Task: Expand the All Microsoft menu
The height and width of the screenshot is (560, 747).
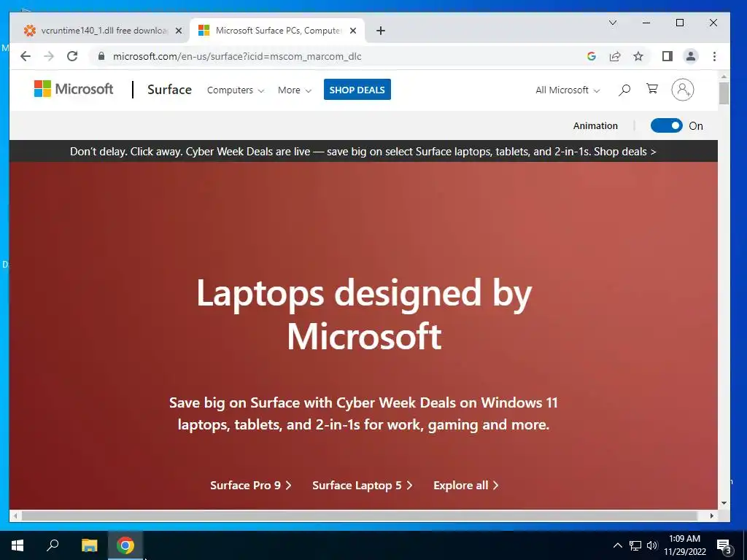Action: tap(568, 90)
